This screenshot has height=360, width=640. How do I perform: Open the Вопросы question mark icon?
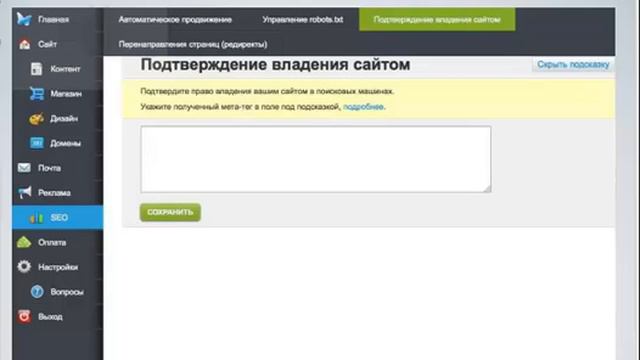37,291
